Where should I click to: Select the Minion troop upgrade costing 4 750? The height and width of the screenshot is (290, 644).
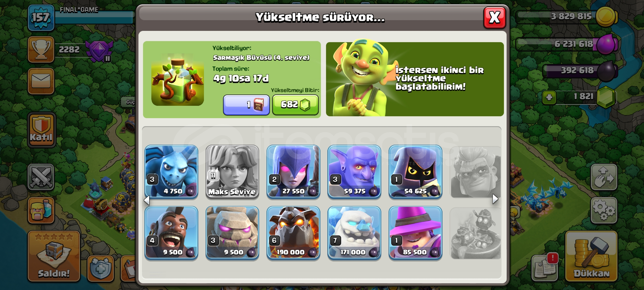[171, 172]
